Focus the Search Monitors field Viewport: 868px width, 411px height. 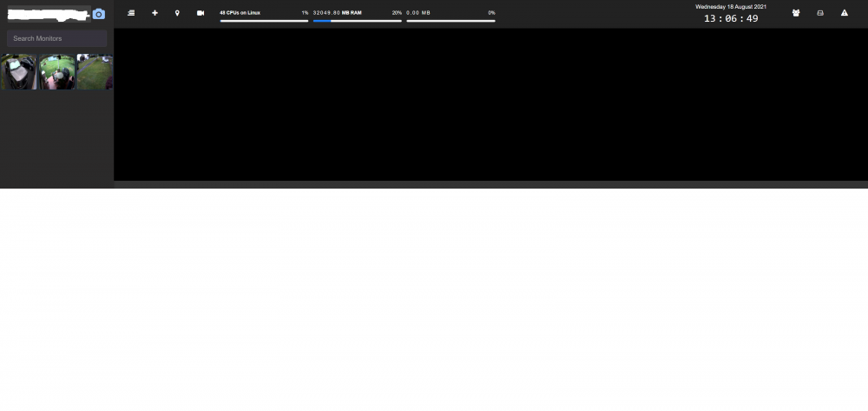[57, 38]
